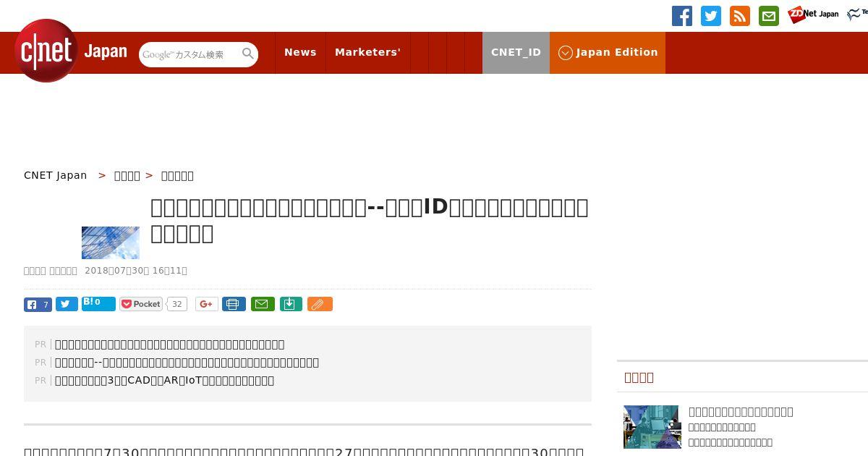Click the teal download/save article icon
Viewport: 868px width, 456px height.
(x=291, y=304)
